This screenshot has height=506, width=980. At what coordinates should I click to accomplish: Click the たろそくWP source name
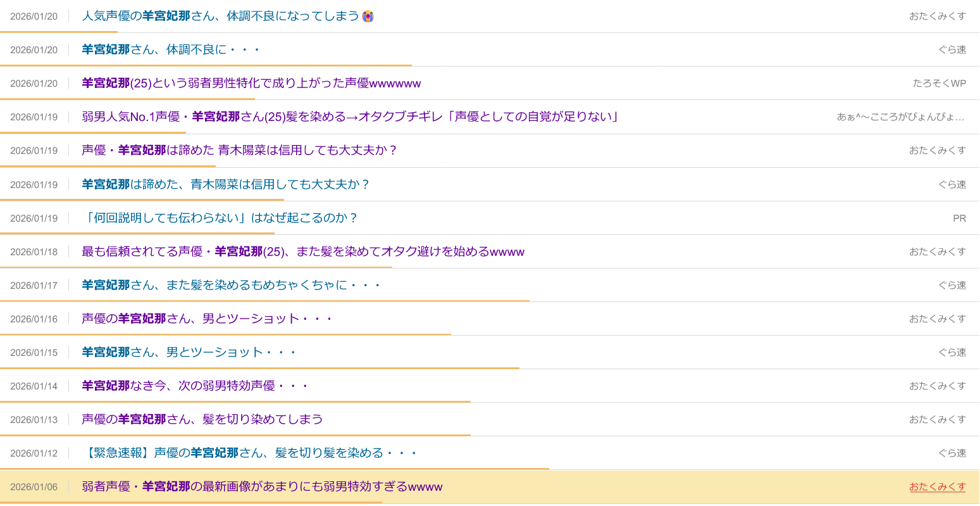click(x=939, y=84)
